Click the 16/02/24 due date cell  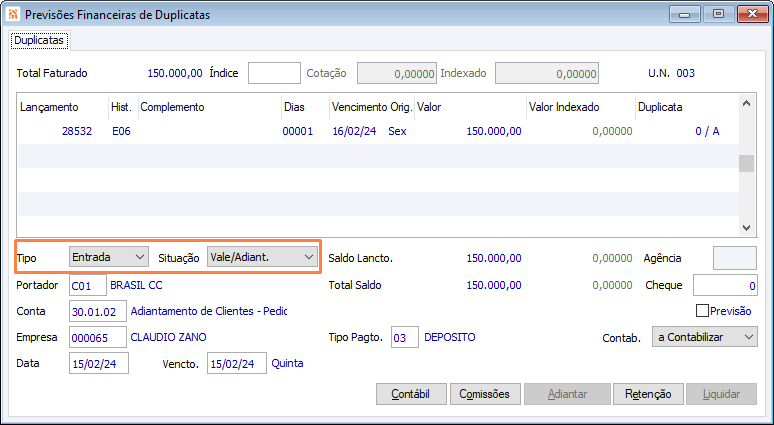pos(354,131)
